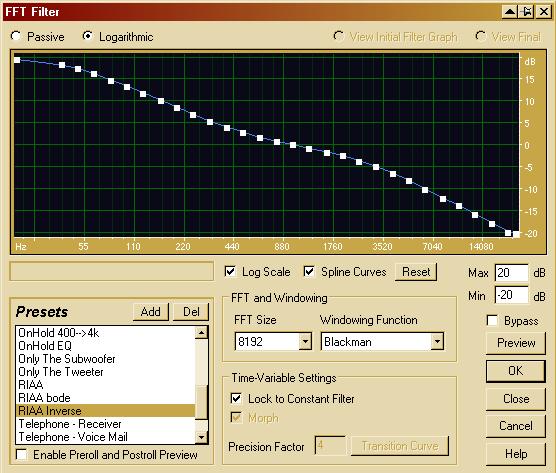556x473 pixels.
Task: Click the preset list scroll-up arrow
Action: coord(201,333)
